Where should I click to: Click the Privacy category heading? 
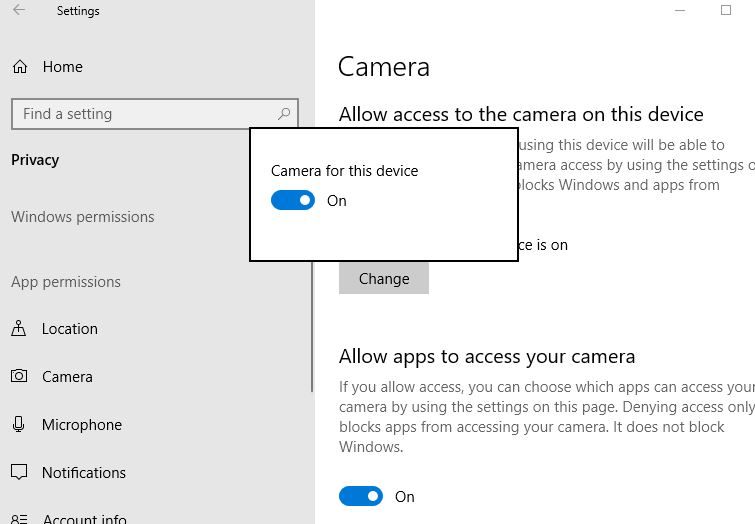[35, 160]
